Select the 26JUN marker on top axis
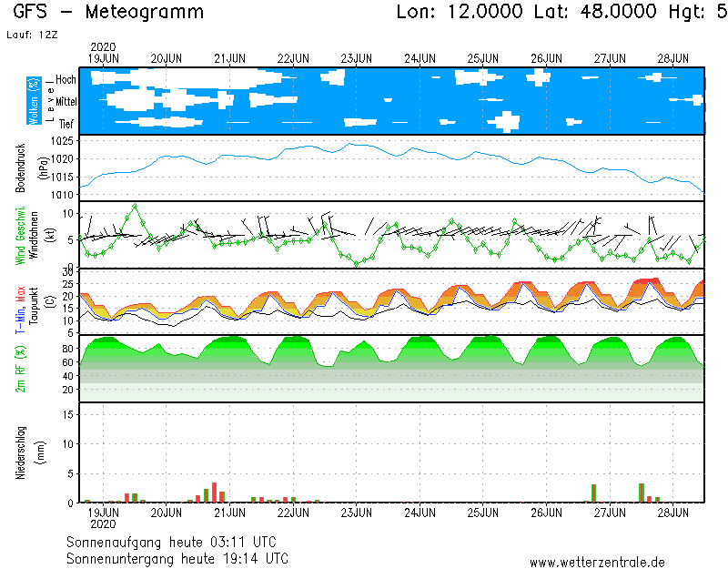 (x=546, y=58)
